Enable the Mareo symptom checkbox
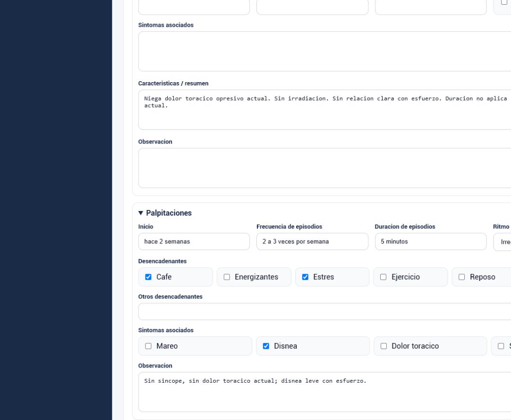The height and width of the screenshot is (420, 511). click(148, 346)
